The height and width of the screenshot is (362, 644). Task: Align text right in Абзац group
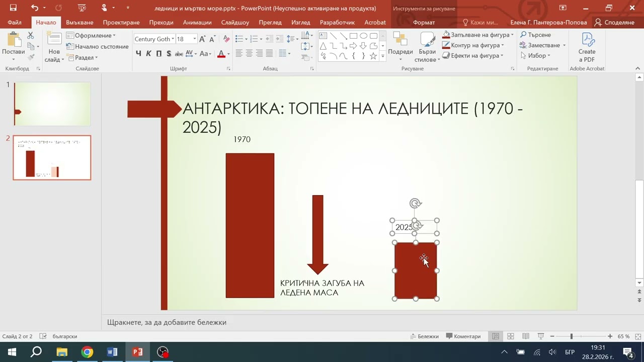259,53
